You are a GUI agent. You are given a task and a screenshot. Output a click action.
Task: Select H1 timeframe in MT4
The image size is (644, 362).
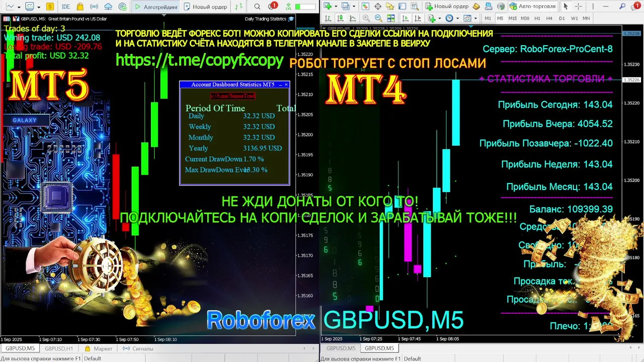(537, 18)
